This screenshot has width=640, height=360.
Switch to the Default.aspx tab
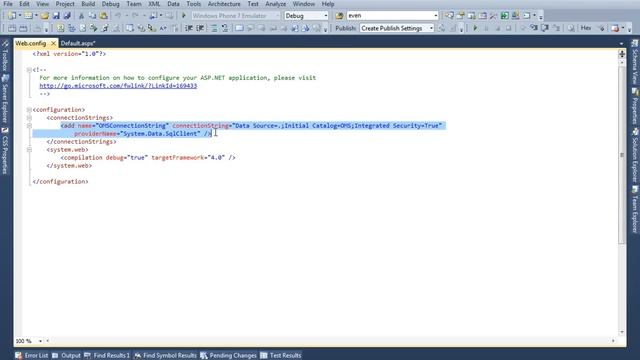click(x=78, y=43)
